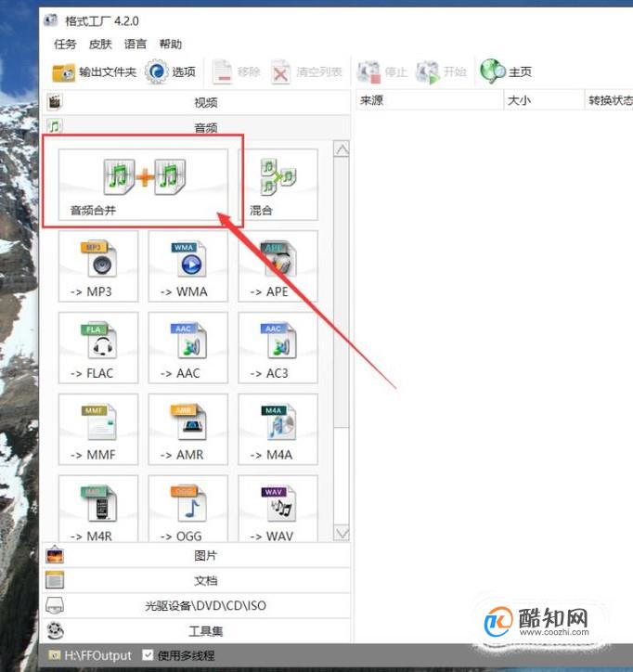
Task: Click the 移除 remove toolbar button
Action: click(237, 72)
